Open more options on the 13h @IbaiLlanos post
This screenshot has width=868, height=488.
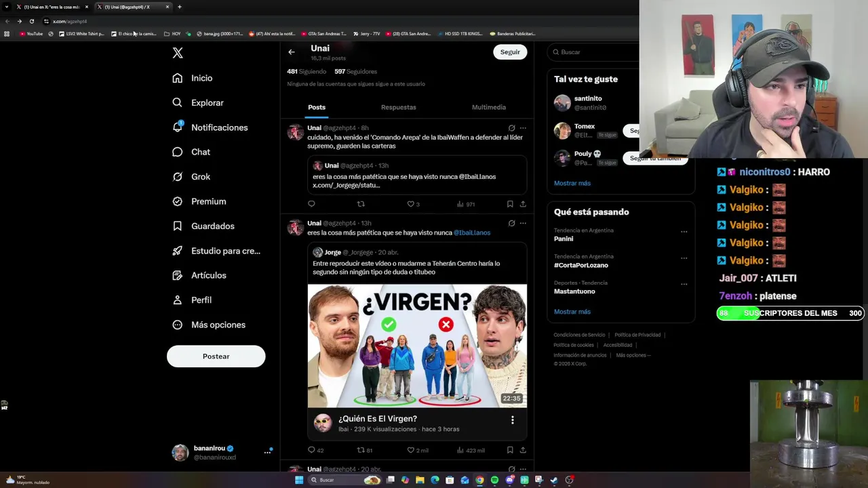(x=523, y=223)
